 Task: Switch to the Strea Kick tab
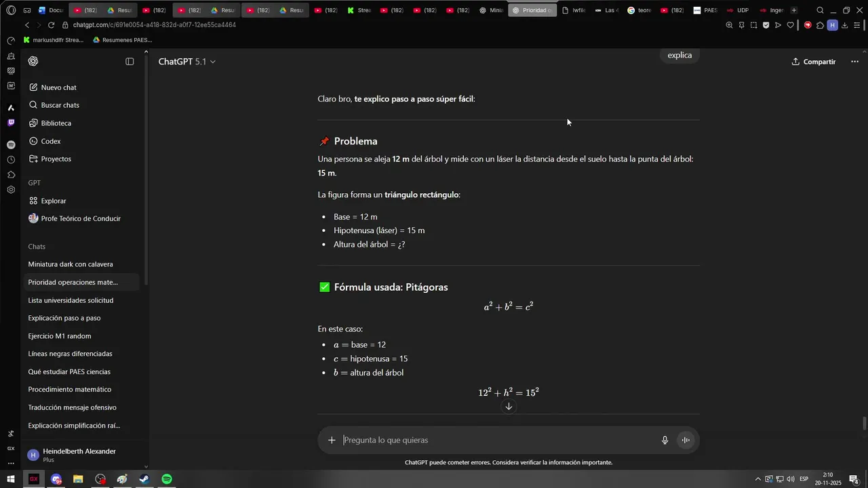[359, 10]
